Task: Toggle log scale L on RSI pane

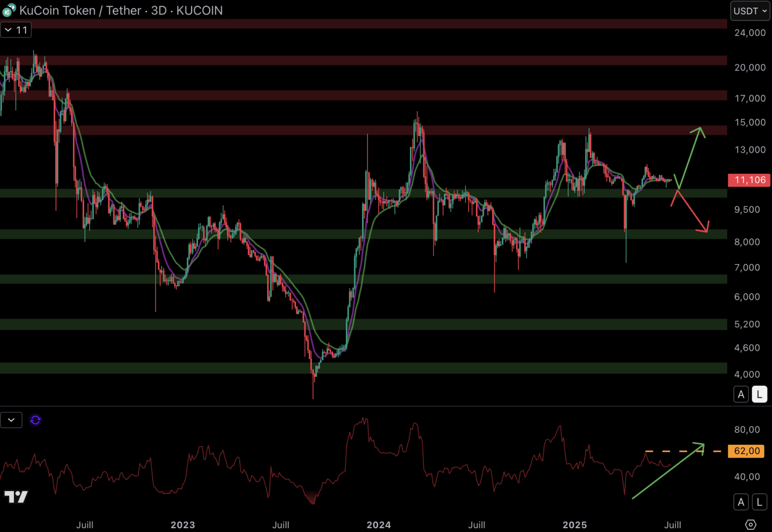Action: [759, 502]
